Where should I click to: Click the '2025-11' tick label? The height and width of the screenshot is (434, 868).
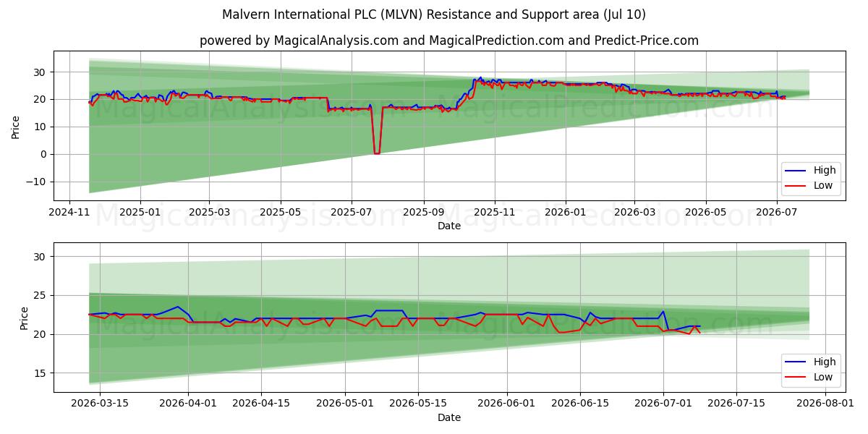click(495, 212)
